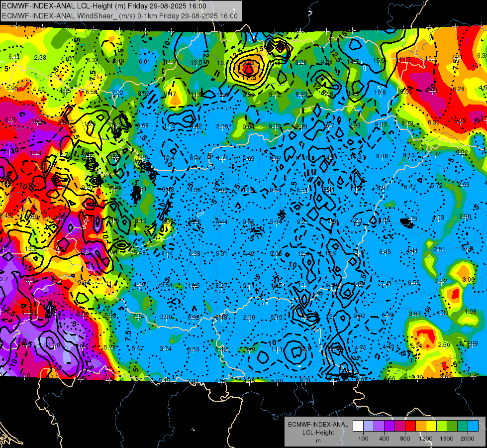Click the grid value 6.32
This screenshot has width=487, height=448.
coord(92,60)
